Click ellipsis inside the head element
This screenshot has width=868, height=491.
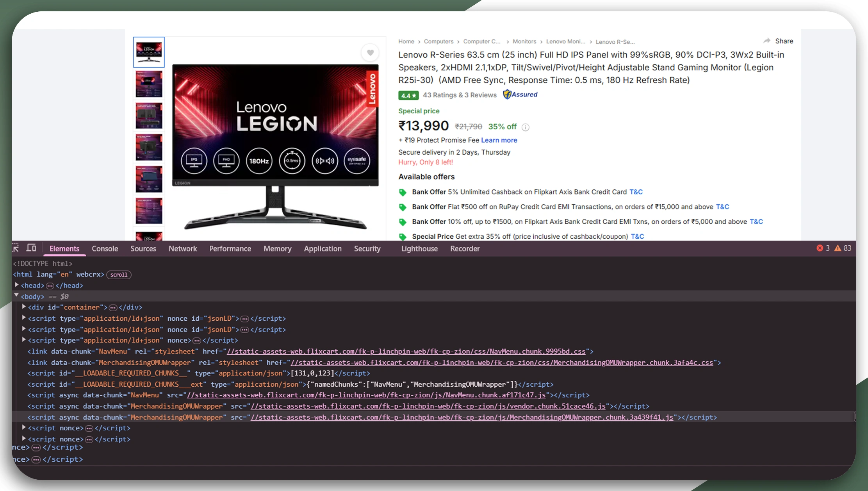tap(50, 286)
